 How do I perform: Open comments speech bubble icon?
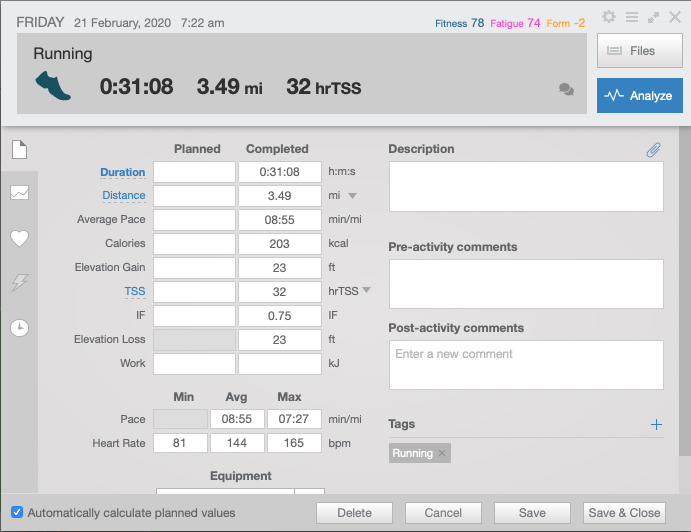pos(566,89)
